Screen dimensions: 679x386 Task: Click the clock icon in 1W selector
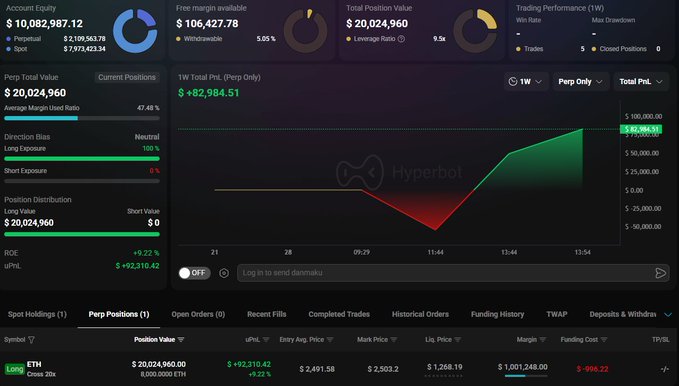click(513, 81)
